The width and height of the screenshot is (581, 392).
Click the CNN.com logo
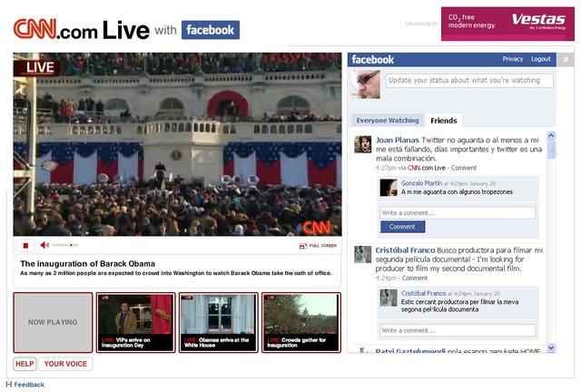55,29
